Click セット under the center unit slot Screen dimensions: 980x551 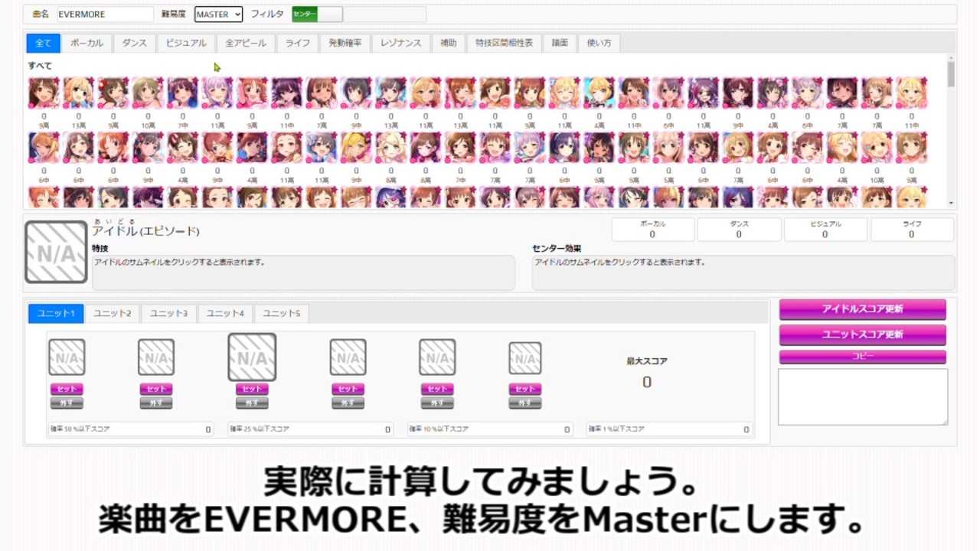[x=252, y=389]
